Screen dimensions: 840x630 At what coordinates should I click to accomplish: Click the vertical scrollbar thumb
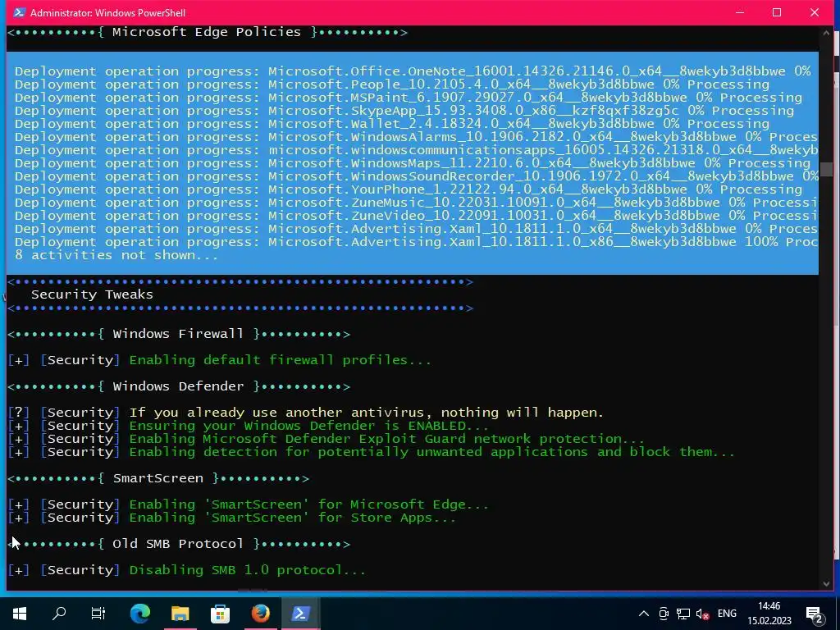tap(825, 169)
